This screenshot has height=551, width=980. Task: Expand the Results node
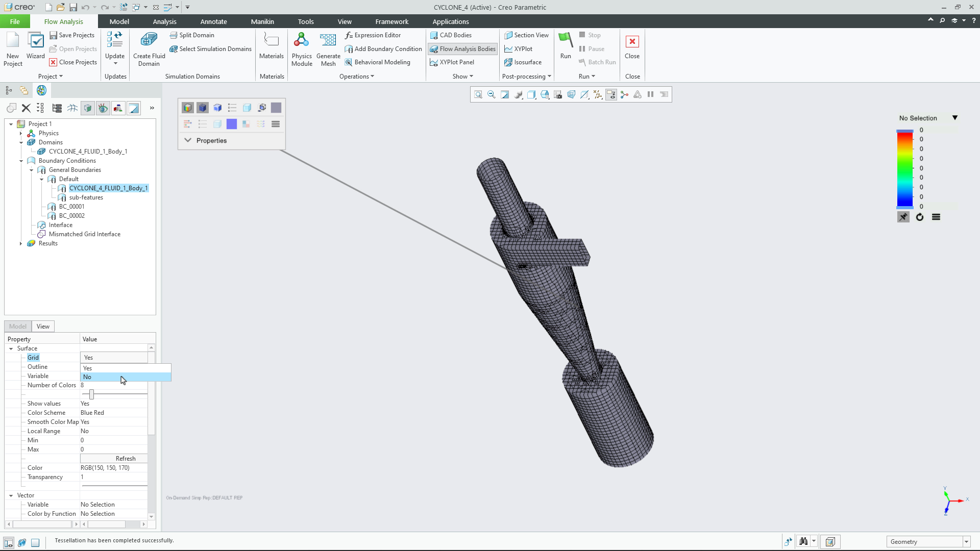pos(21,243)
